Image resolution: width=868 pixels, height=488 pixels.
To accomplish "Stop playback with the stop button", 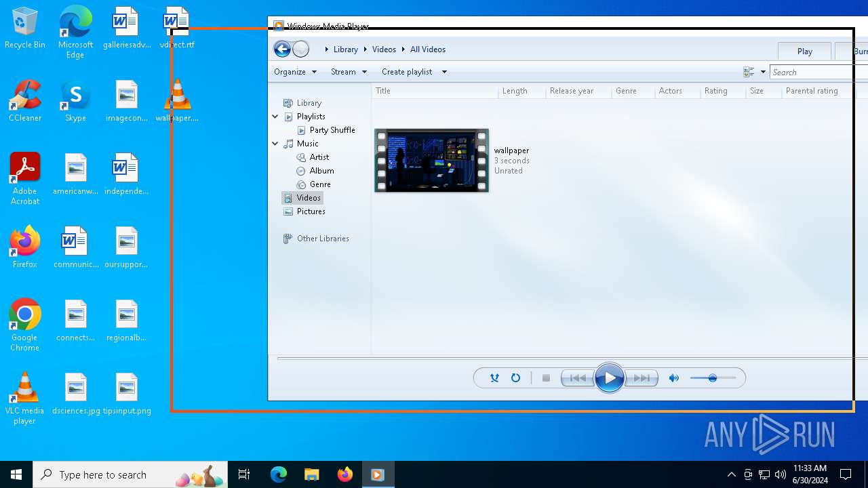I will point(546,378).
